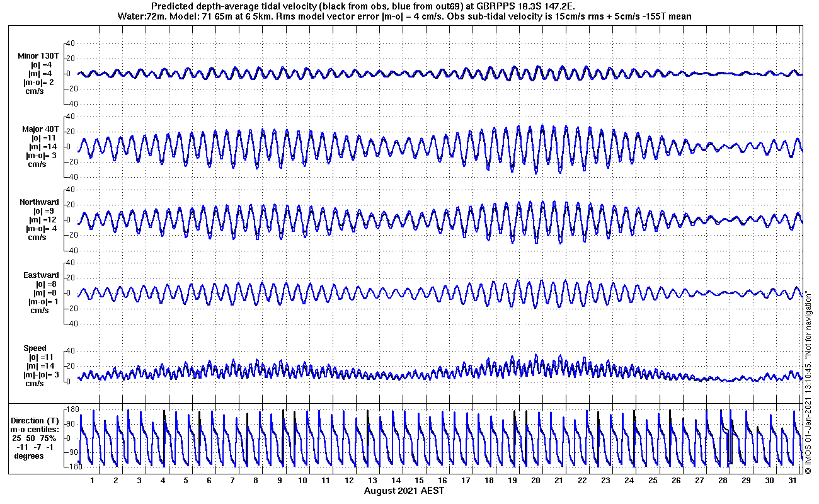Viewport: 819px width, 504px height.
Task: Click day '20' on the date axis
Action: (535, 480)
